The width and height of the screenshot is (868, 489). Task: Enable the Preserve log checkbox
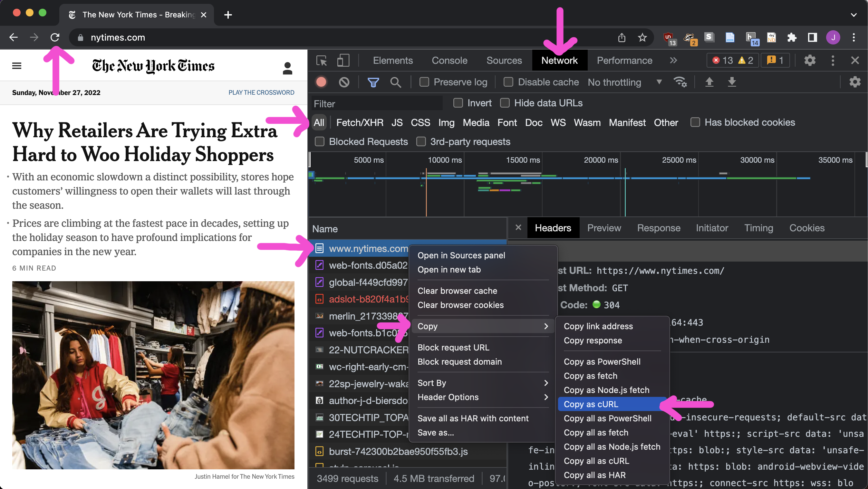pos(424,82)
